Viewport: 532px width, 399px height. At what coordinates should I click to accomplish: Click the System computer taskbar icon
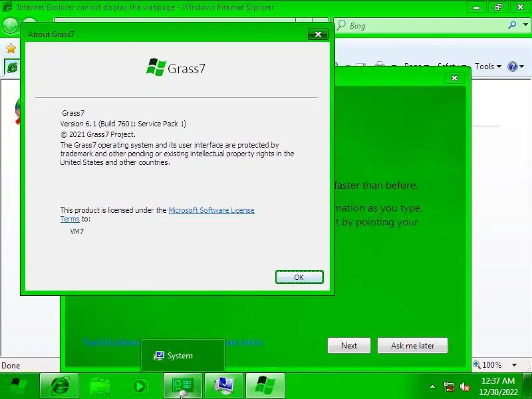[x=224, y=386]
